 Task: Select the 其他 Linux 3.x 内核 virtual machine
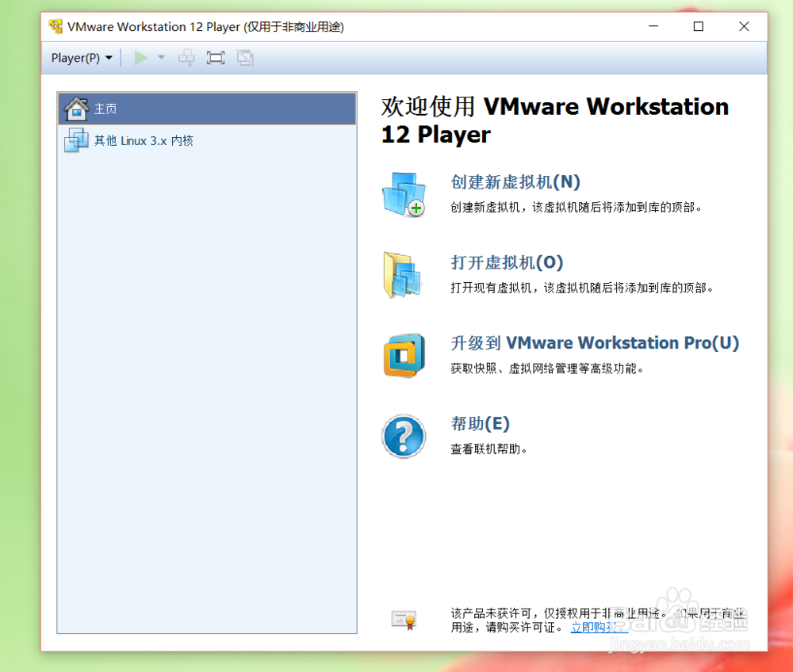tap(207, 140)
